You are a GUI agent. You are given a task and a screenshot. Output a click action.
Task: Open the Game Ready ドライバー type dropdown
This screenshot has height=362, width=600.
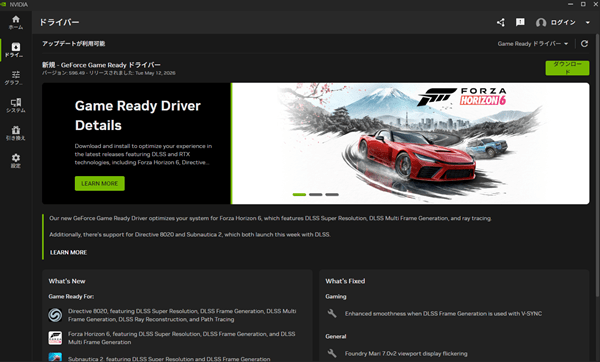tap(533, 44)
